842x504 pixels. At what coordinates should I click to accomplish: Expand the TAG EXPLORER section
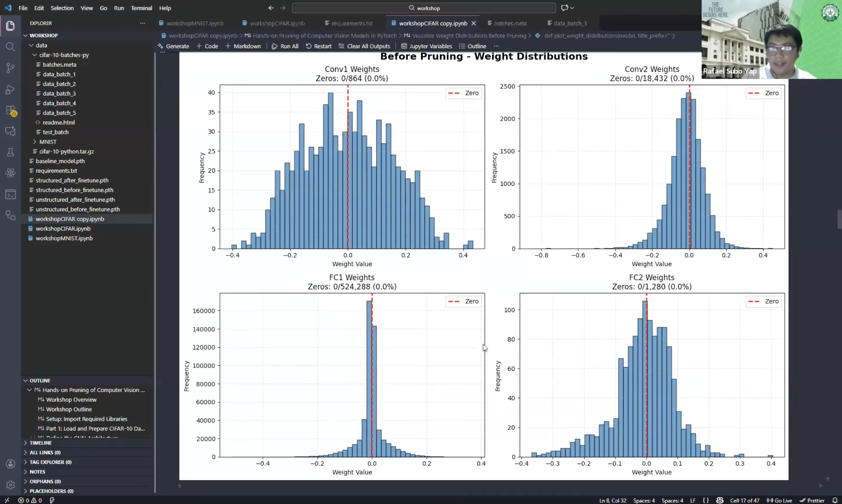(x=25, y=462)
